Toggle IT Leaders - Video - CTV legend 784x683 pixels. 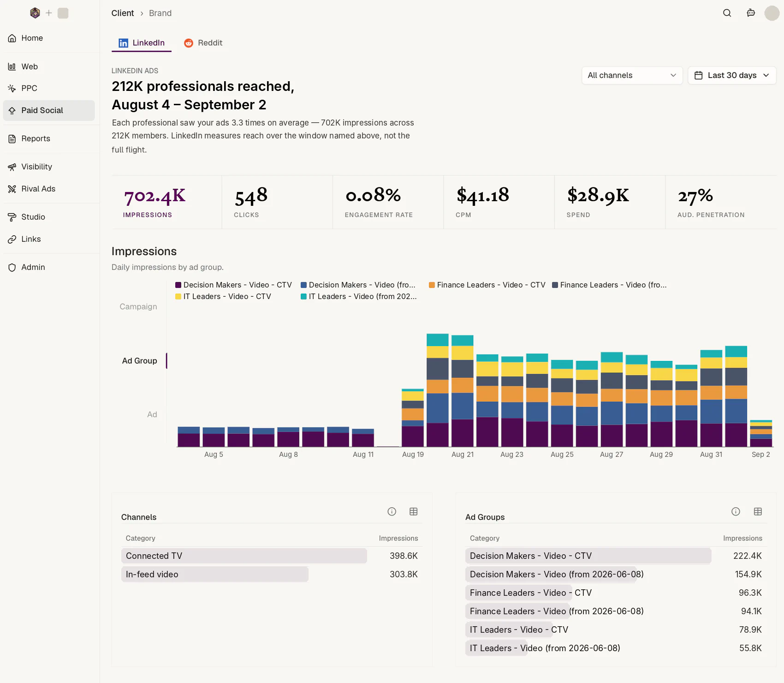click(223, 296)
